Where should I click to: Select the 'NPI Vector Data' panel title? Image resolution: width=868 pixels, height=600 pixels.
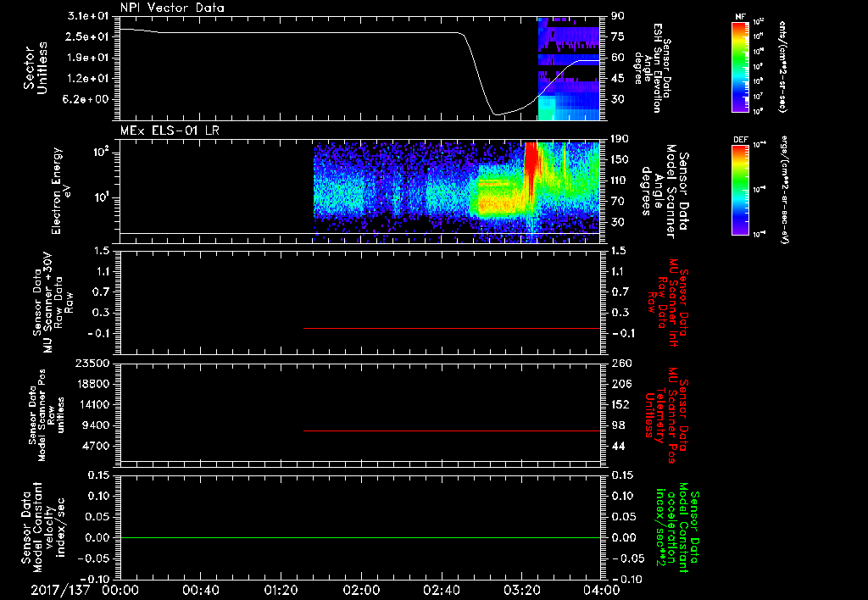(172, 8)
